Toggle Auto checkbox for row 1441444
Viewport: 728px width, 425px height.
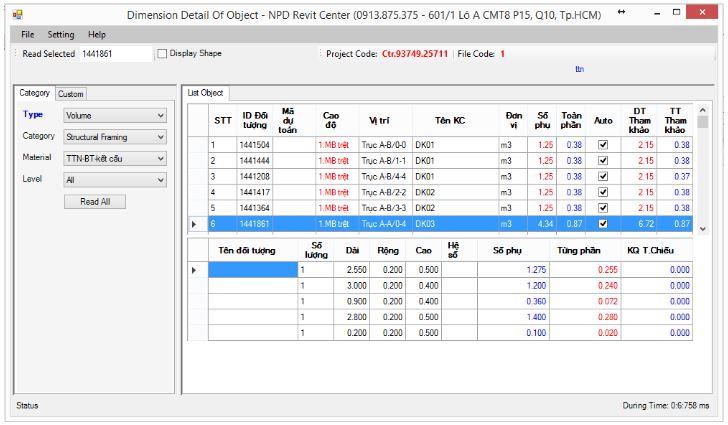603,161
